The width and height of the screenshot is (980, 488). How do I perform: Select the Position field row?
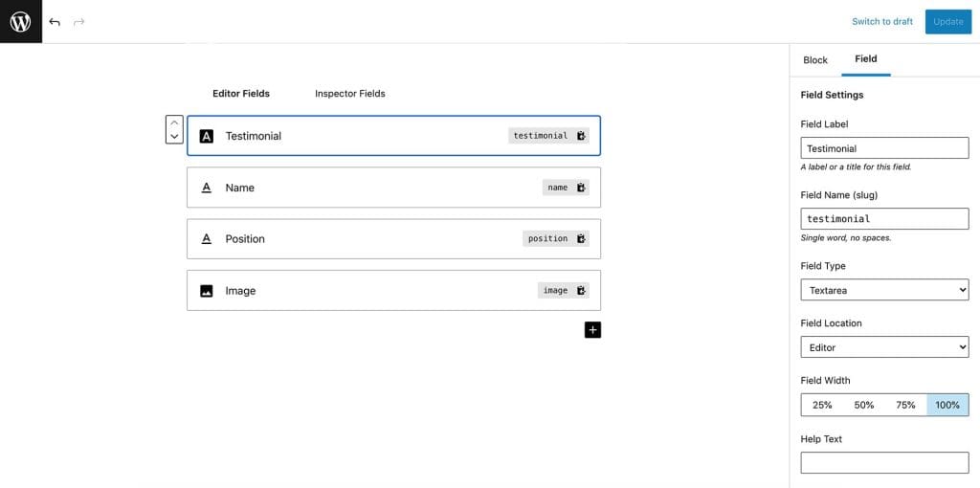393,238
